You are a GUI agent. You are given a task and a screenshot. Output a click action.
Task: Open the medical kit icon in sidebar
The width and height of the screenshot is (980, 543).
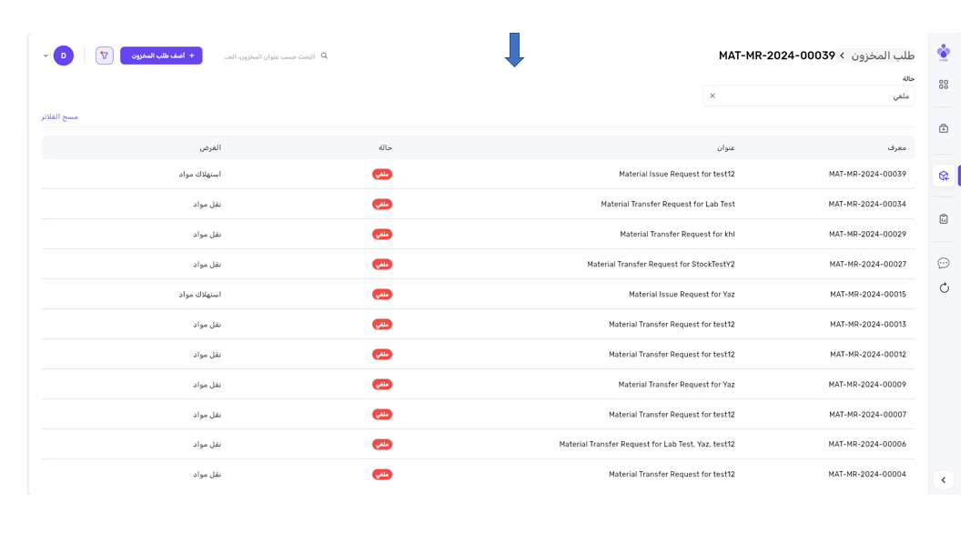pyautogui.click(x=944, y=128)
